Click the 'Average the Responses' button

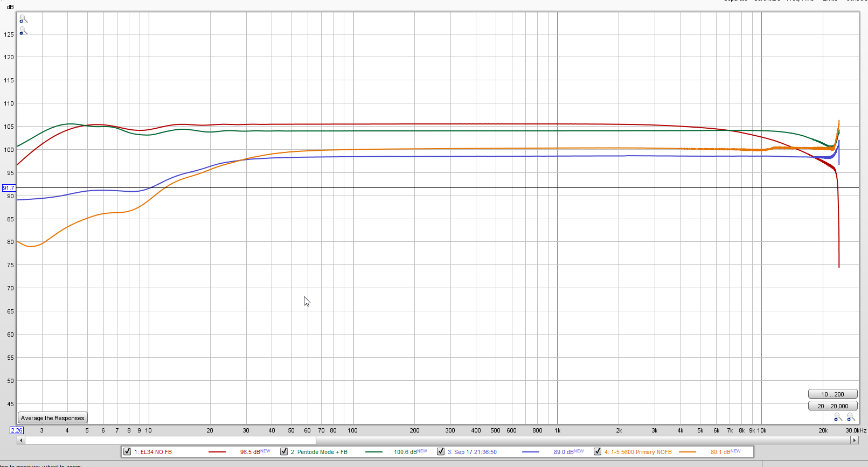coord(53,418)
